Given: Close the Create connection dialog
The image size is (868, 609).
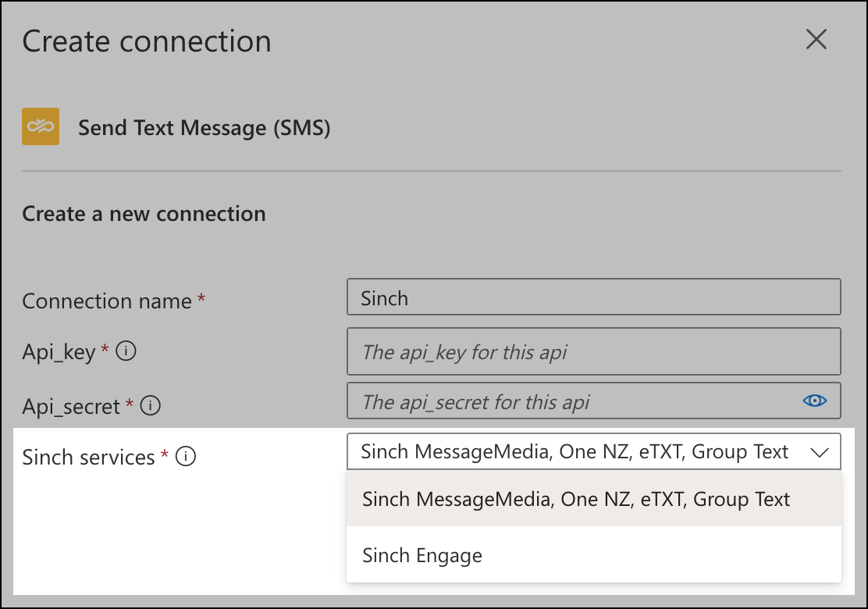Looking at the screenshot, I should (816, 39).
